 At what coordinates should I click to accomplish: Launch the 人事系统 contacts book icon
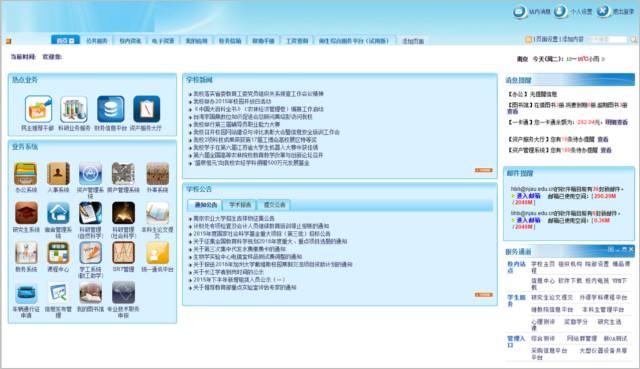pos(58,173)
